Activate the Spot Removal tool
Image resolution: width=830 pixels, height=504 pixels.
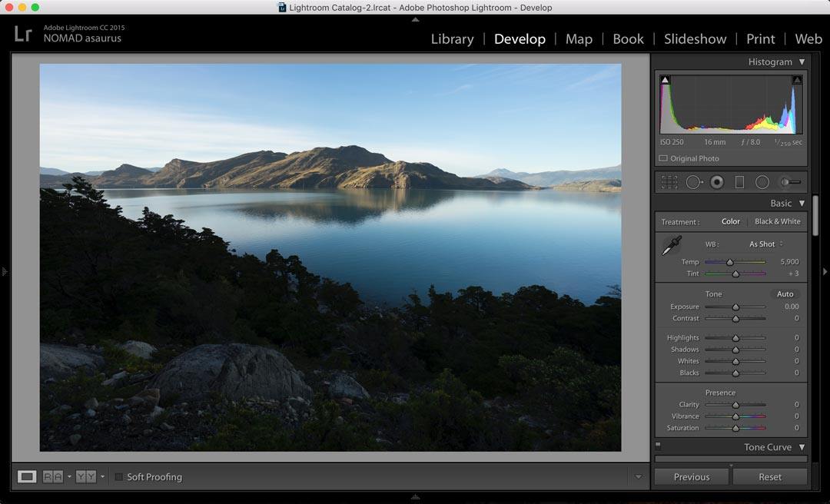click(693, 182)
